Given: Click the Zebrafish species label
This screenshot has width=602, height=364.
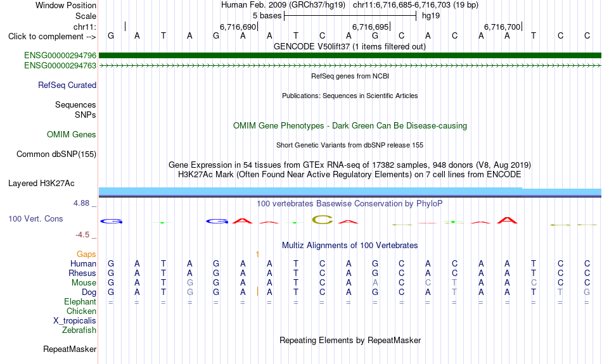Looking at the screenshot, I should pyautogui.click(x=79, y=330).
